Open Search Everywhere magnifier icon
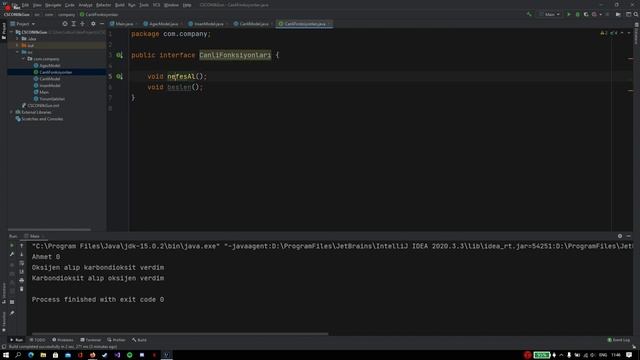Screen dimensions: 640x360 click(636, 14)
